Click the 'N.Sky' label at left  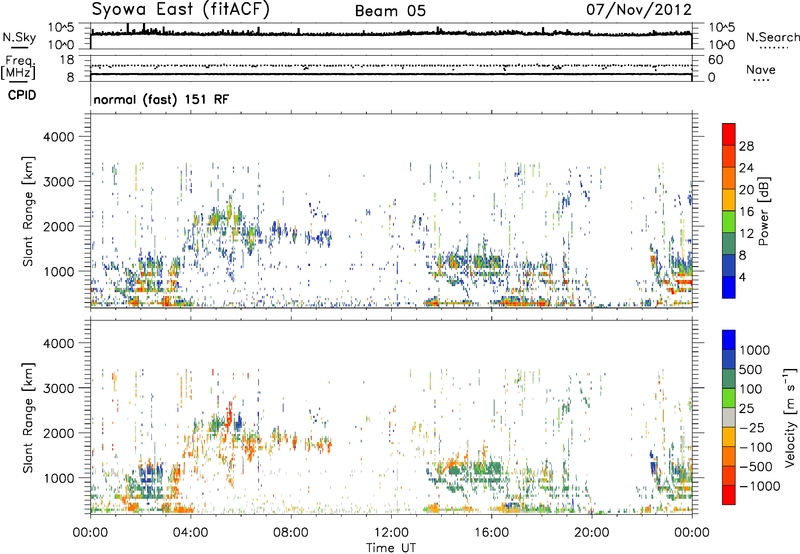pos(19,37)
